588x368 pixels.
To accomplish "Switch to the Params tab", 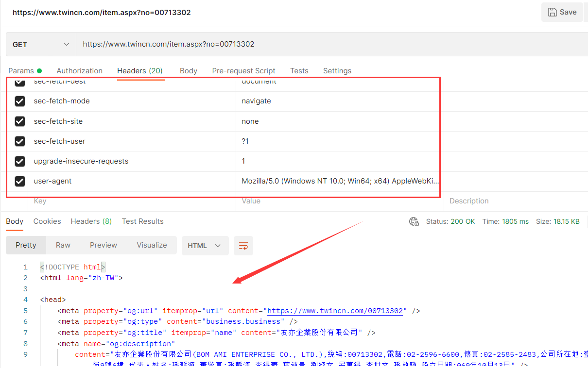I will pos(25,71).
